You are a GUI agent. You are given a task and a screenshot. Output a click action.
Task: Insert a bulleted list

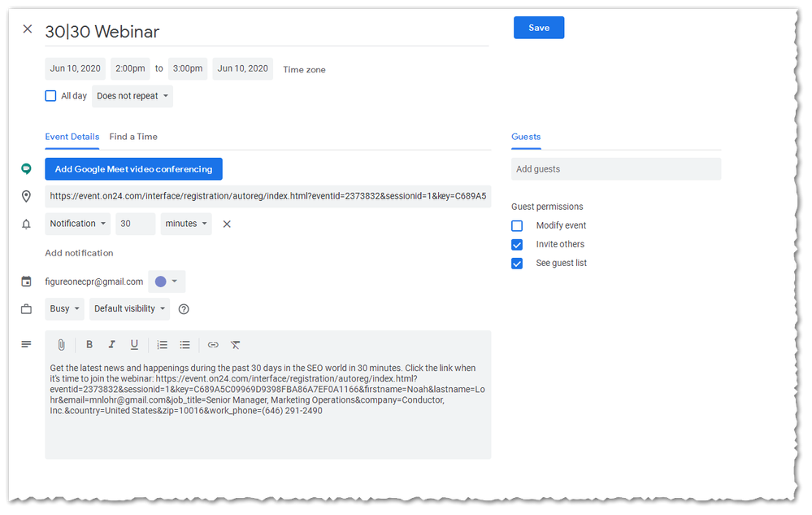coord(185,345)
